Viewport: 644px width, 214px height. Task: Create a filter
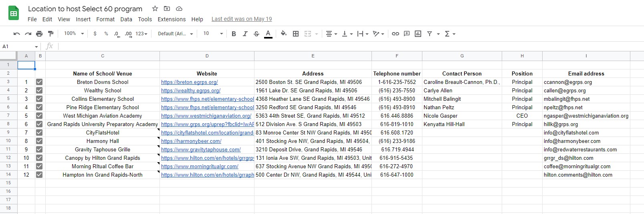[430, 34]
